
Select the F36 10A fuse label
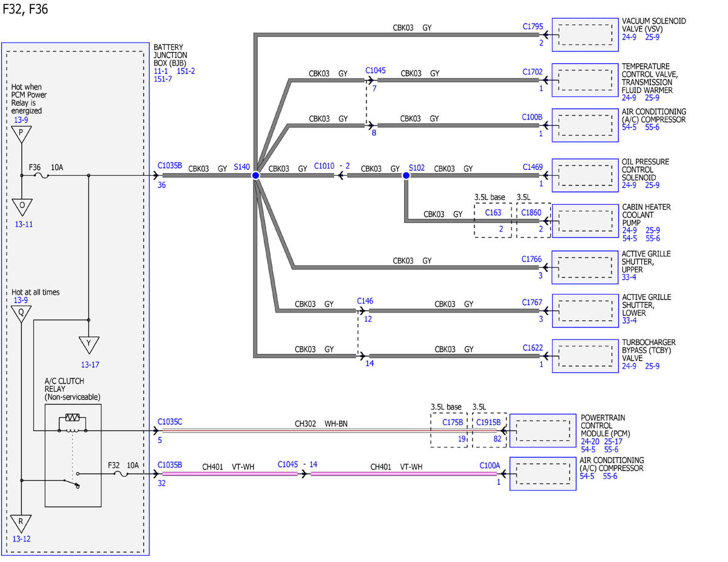tap(46, 167)
